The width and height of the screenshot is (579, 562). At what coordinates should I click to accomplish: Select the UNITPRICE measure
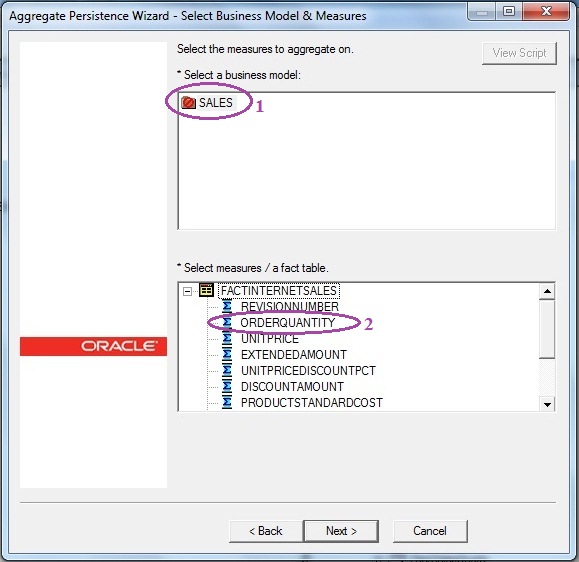point(270,339)
